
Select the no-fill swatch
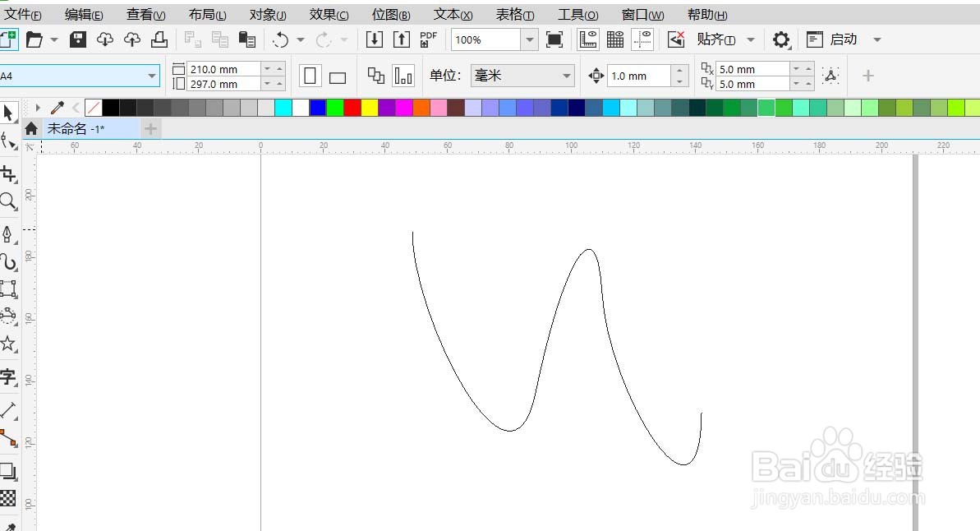point(93,108)
